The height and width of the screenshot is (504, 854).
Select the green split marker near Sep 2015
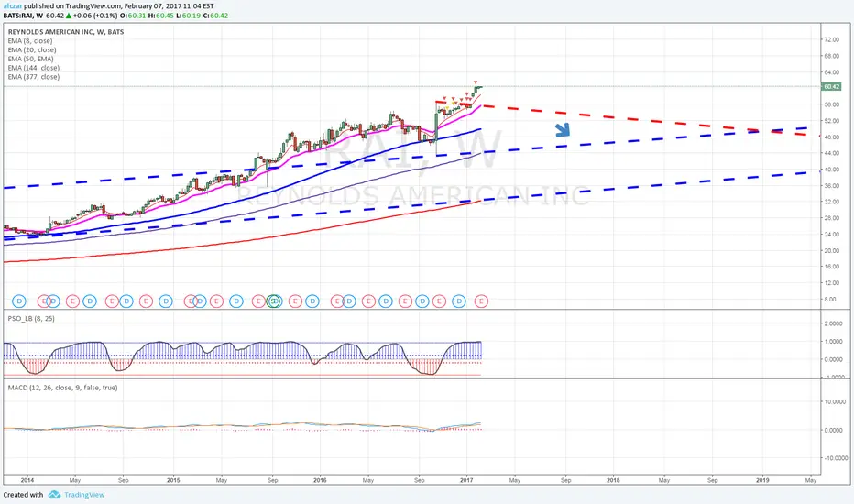tap(275, 301)
